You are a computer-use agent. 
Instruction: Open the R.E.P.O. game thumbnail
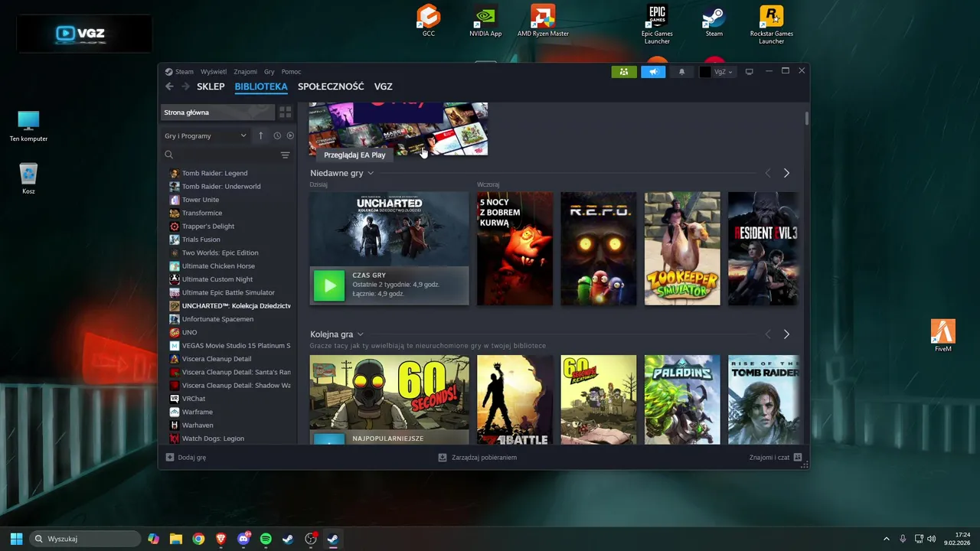tap(599, 249)
